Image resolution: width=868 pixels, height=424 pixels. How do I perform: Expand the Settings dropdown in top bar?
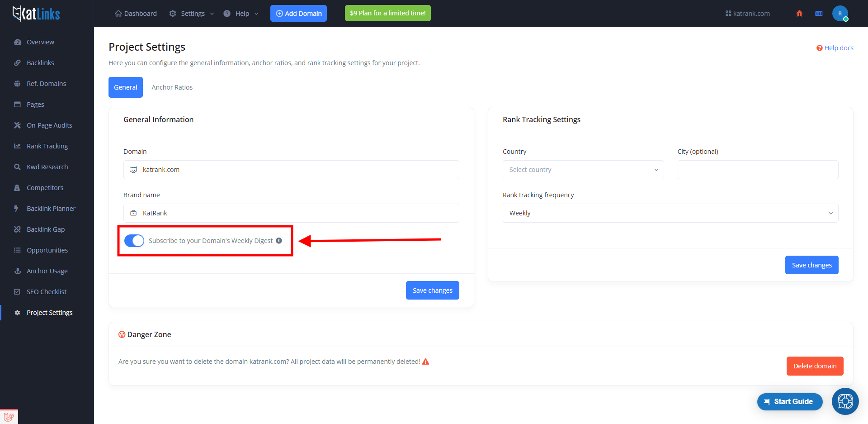coord(192,14)
